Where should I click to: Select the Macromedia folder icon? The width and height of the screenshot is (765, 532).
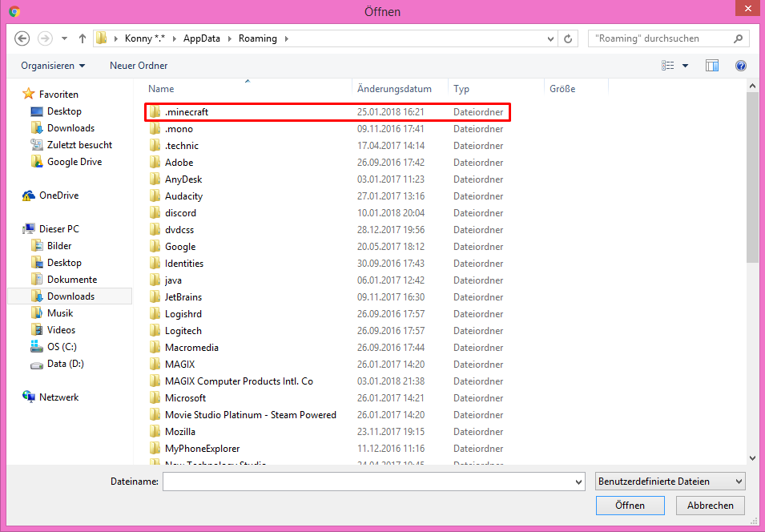(x=155, y=348)
